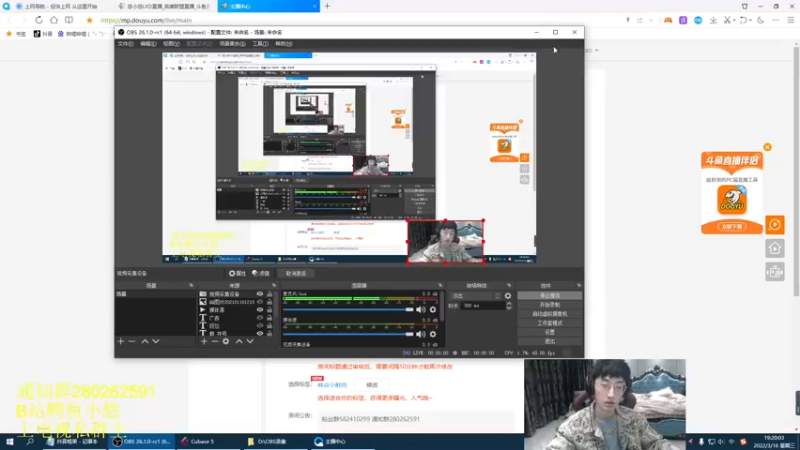Reload the browser page
The image size is (800, 450).
click(39, 20)
